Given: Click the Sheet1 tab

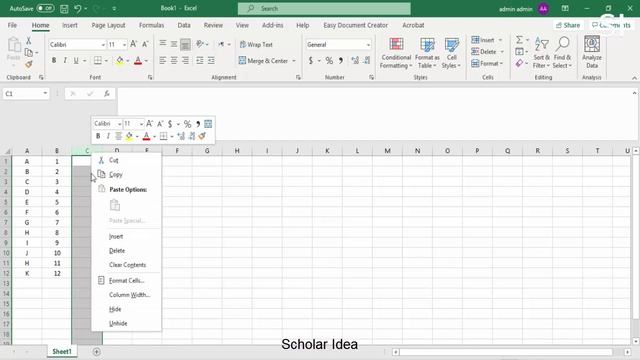Looking at the screenshot, I should click(x=62, y=351).
